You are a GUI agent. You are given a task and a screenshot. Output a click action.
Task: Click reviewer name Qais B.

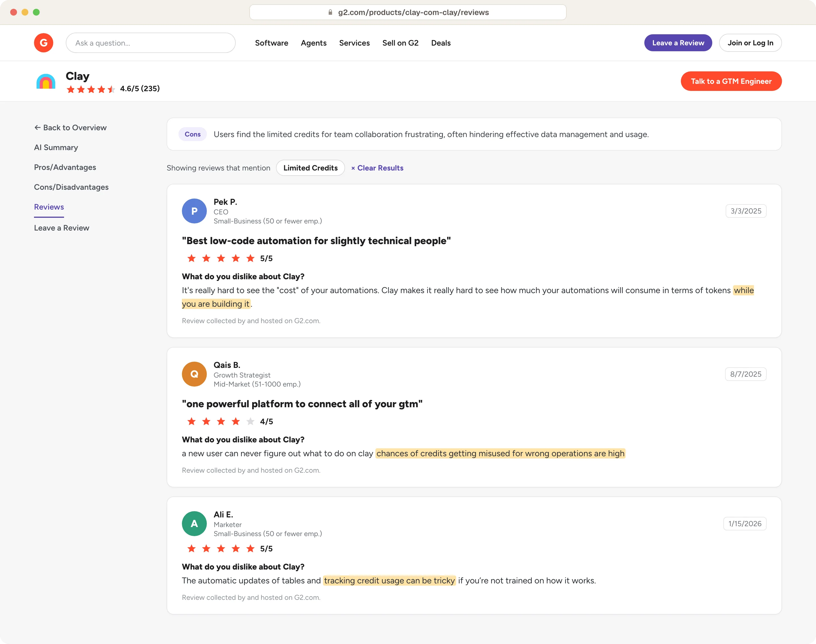(x=227, y=365)
